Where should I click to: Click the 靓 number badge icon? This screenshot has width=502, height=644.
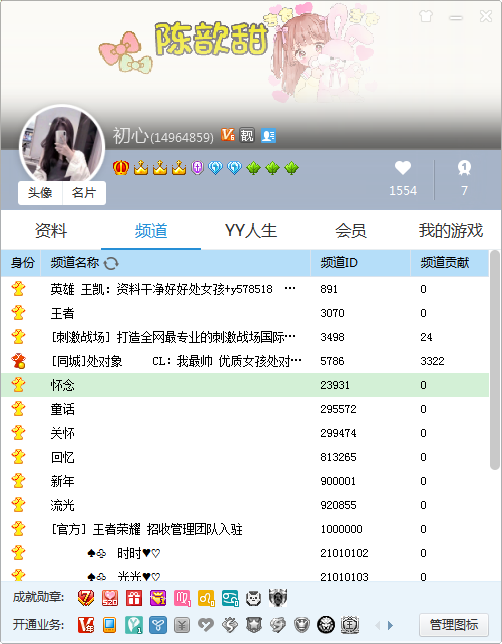247,135
